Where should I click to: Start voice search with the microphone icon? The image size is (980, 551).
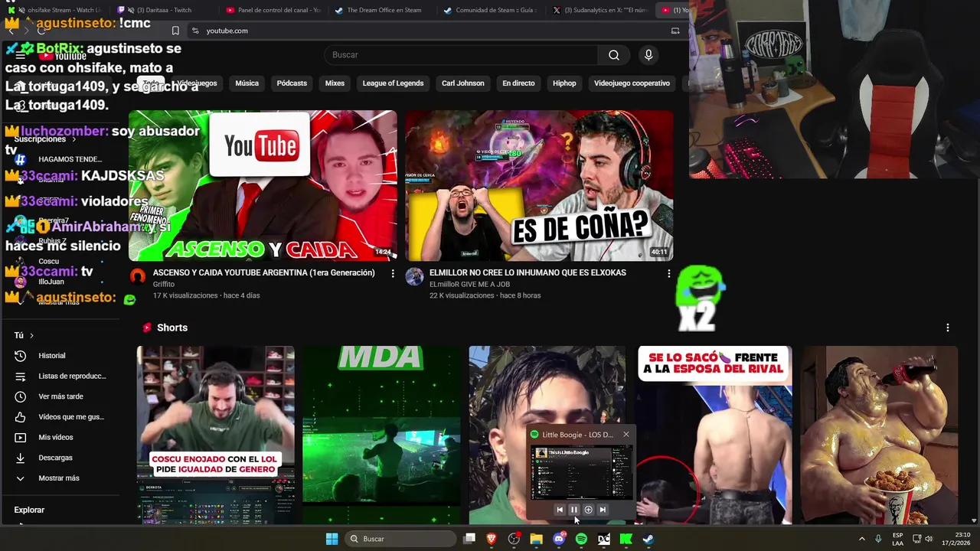648,55
